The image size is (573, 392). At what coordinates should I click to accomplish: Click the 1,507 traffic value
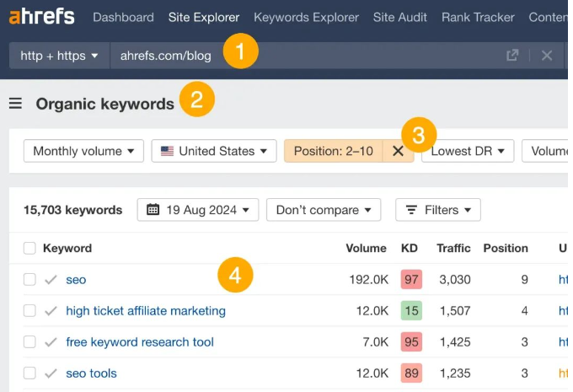[455, 311]
